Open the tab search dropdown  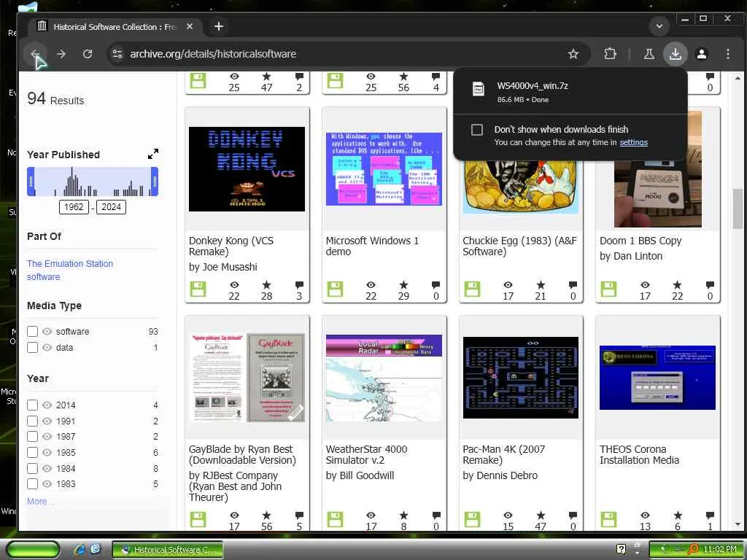659,26
